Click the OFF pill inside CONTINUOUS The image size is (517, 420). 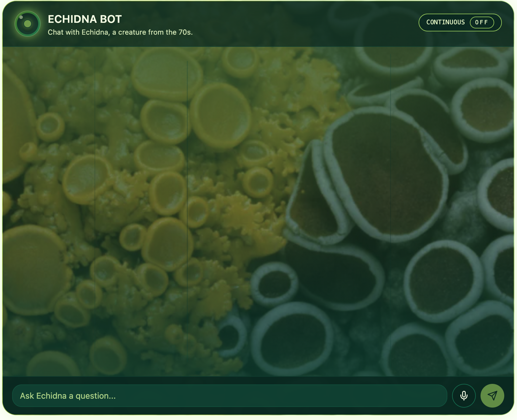pos(482,22)
